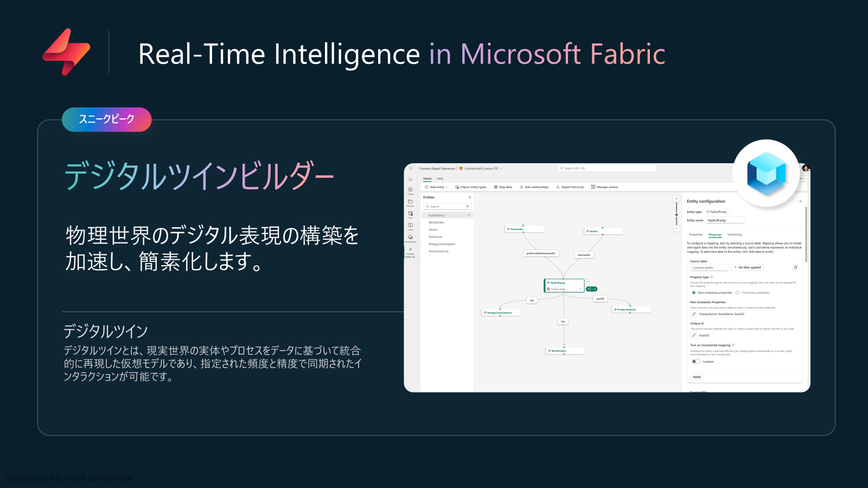Click the incremental mapping info icon
The width and height of the screenshot is (868, 488).
point(733,345)
